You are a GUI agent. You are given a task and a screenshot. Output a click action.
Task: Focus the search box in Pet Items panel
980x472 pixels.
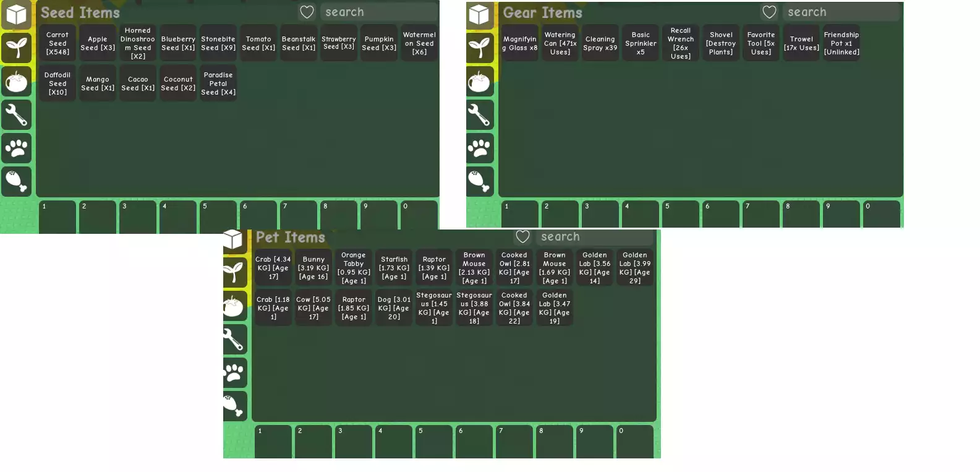pyautogui.click(x=594, y=236)
